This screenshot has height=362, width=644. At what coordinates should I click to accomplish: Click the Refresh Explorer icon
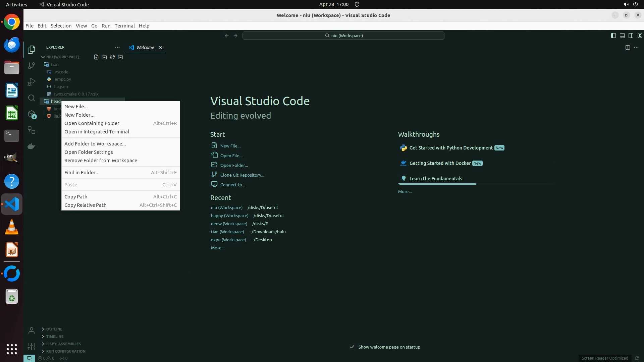(x=112, y=57)
